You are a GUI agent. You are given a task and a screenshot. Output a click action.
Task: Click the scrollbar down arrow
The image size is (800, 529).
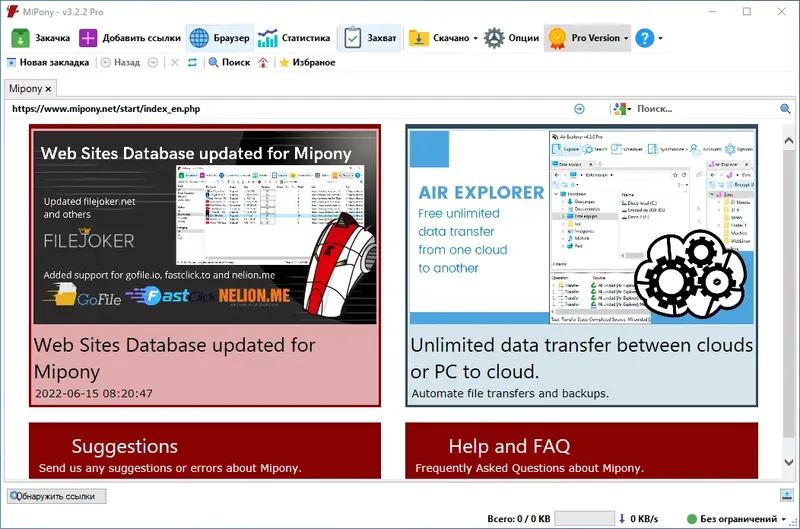tap(789, 462)
